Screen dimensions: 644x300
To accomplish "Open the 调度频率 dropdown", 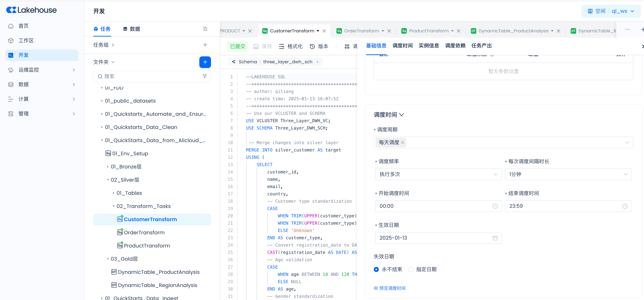I will (438, 174).
